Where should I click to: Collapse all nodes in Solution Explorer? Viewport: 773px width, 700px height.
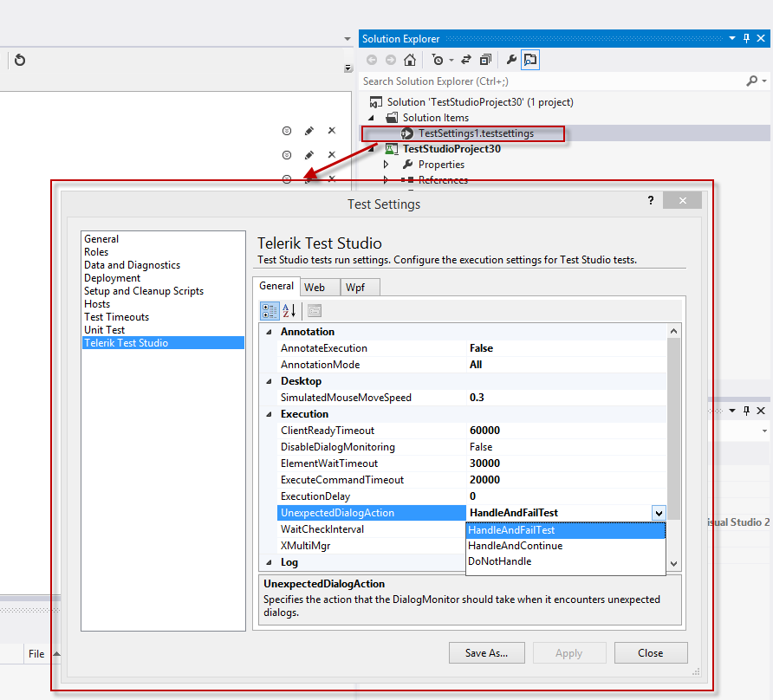(485, 60)
